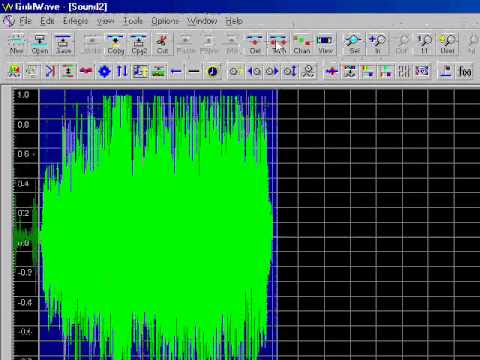The width and height of the screenshot is (480, 360).
Task: Click the greyed zoom Out magnifier button
Action: pyautogui.click(x=402, y=44)
